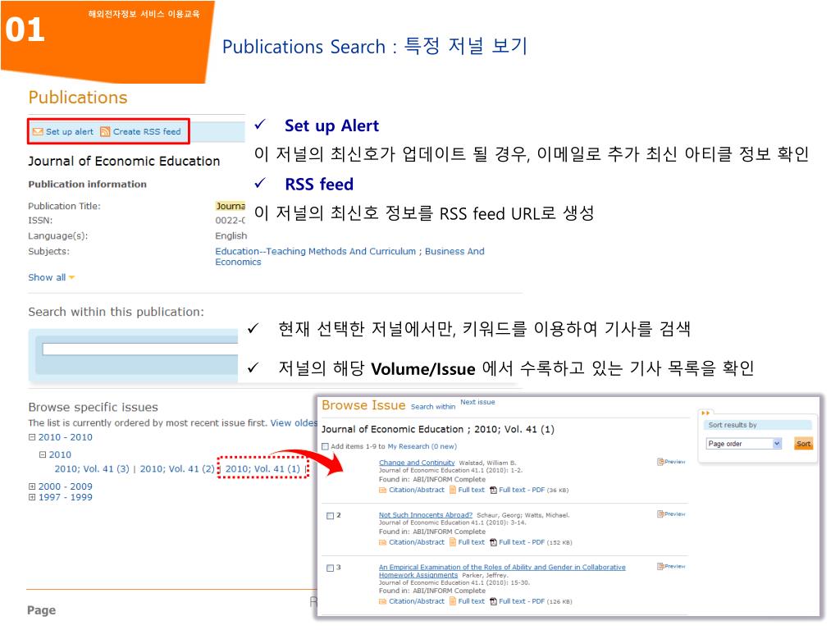Click the Search within link
This screenshot has height=630, width=840.
(433, 407)
